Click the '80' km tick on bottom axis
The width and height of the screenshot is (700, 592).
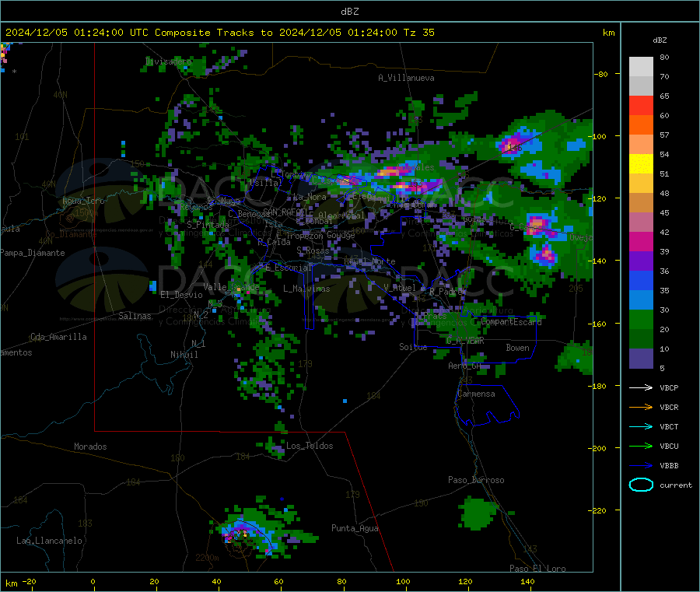pyautogui.click(x=341, y=581)
